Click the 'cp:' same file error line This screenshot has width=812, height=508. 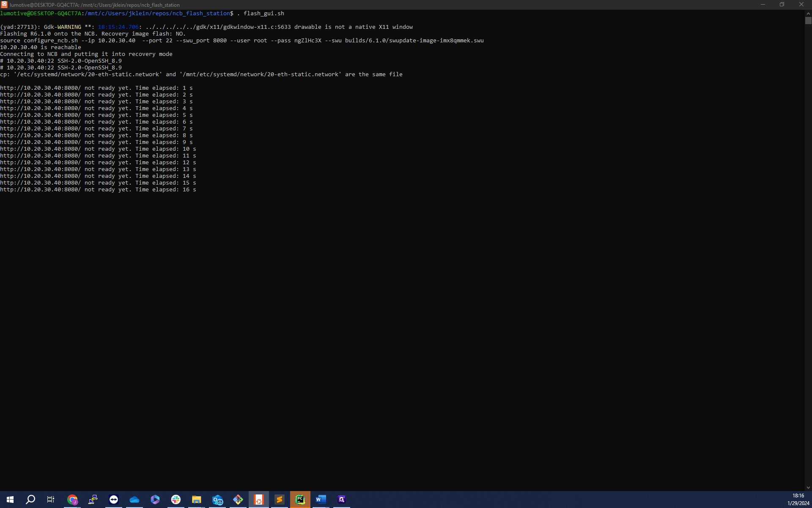click(201, 75)
